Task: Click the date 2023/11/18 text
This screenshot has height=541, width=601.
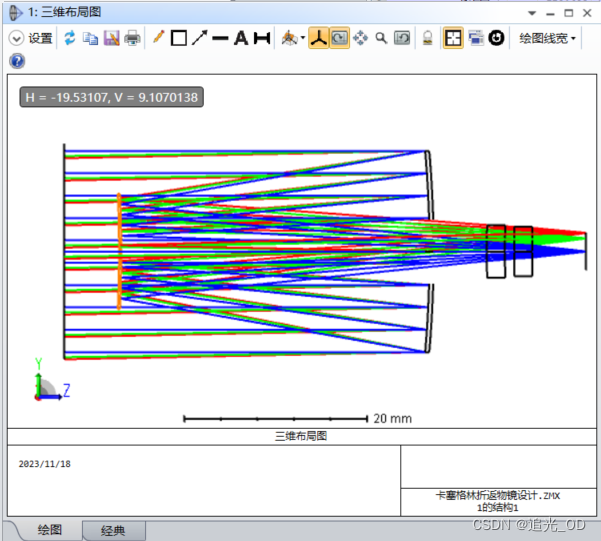Action: 45,464
